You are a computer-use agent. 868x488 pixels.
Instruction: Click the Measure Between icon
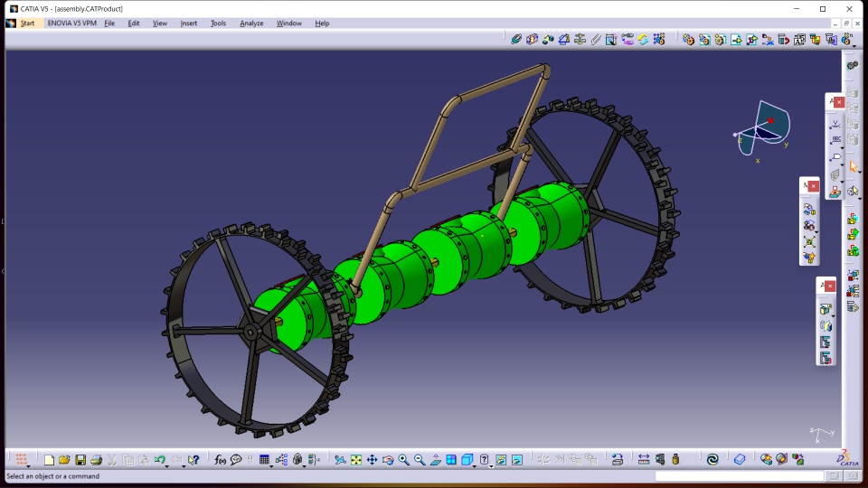[644, 459]
